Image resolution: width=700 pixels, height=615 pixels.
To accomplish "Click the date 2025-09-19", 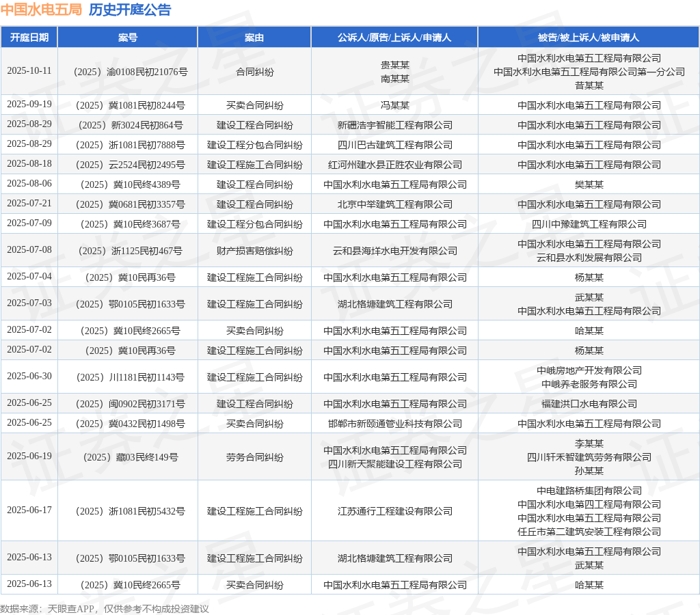I will click(x=29, y=105).
